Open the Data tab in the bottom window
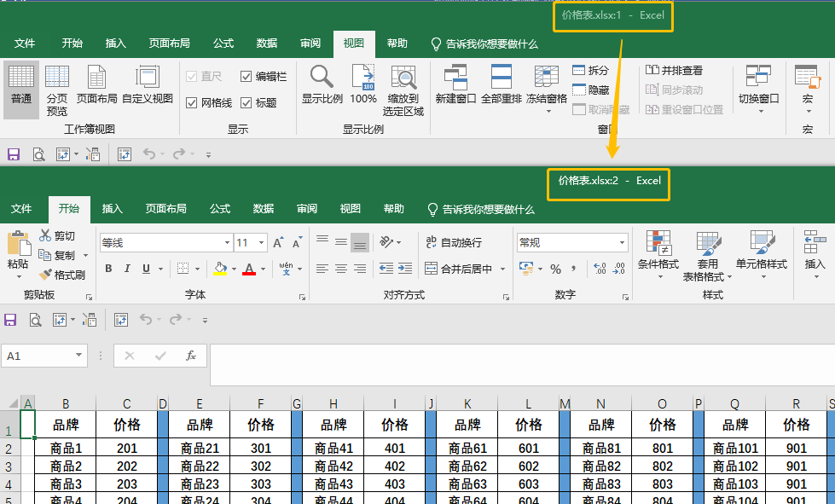 point(263,209)
